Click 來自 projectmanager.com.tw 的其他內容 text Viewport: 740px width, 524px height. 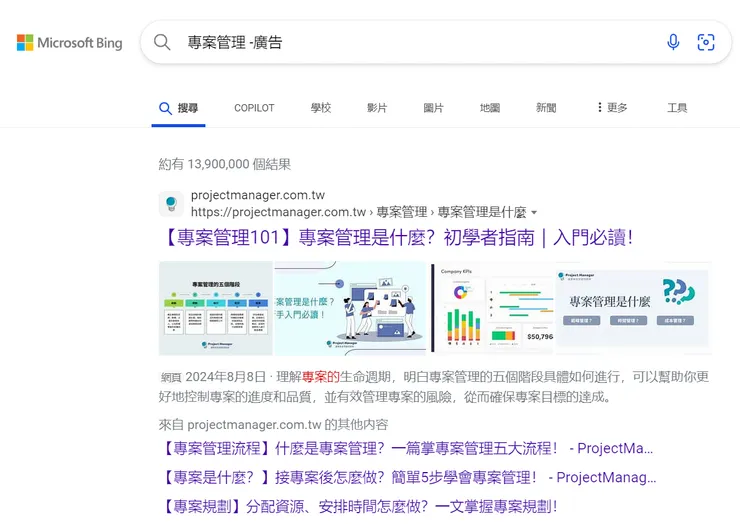pyautogui.click(x=273, y=424)
